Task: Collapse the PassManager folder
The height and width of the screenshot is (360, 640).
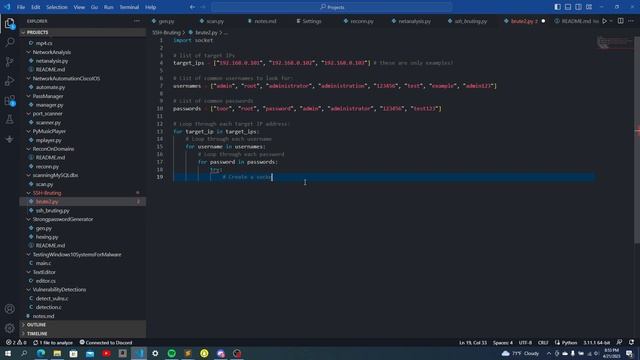Action: pyautogui.click(x=83, y=96)
